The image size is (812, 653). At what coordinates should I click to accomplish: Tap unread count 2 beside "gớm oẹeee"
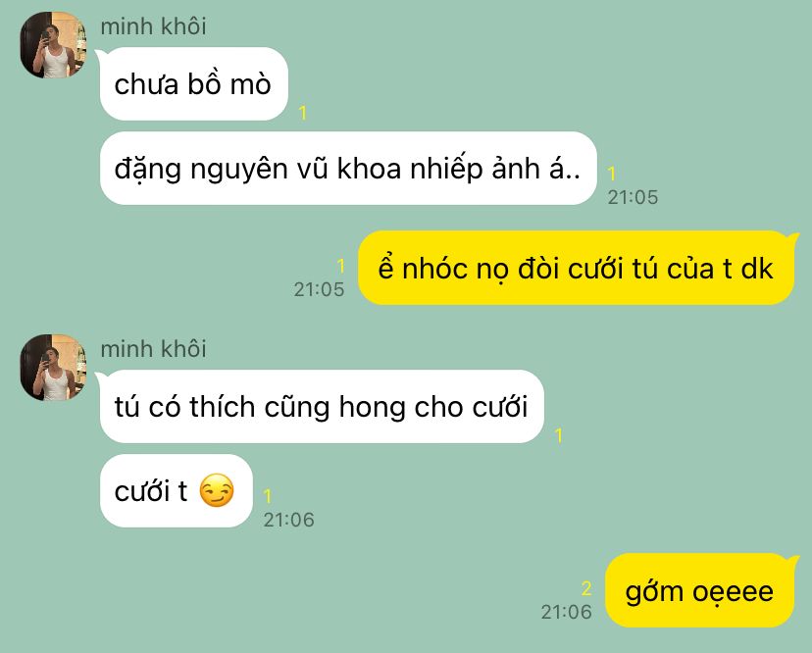(x=586, y=588)
